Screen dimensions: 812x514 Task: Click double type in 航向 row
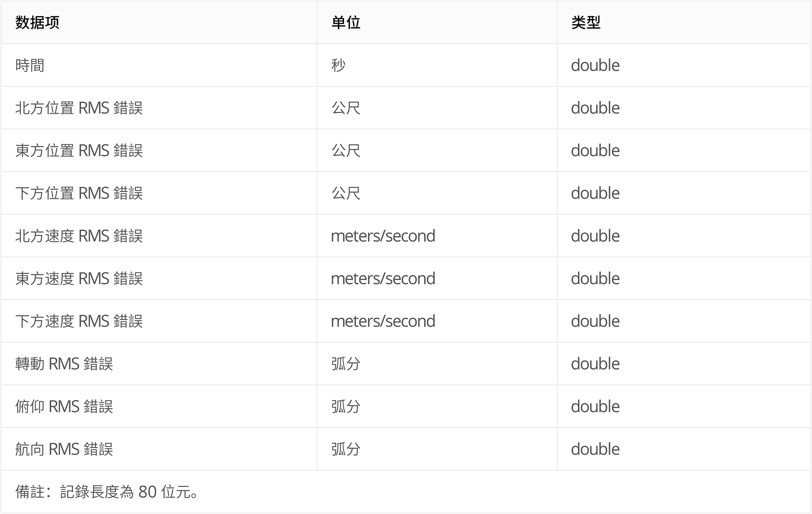[x=595, y=449]
